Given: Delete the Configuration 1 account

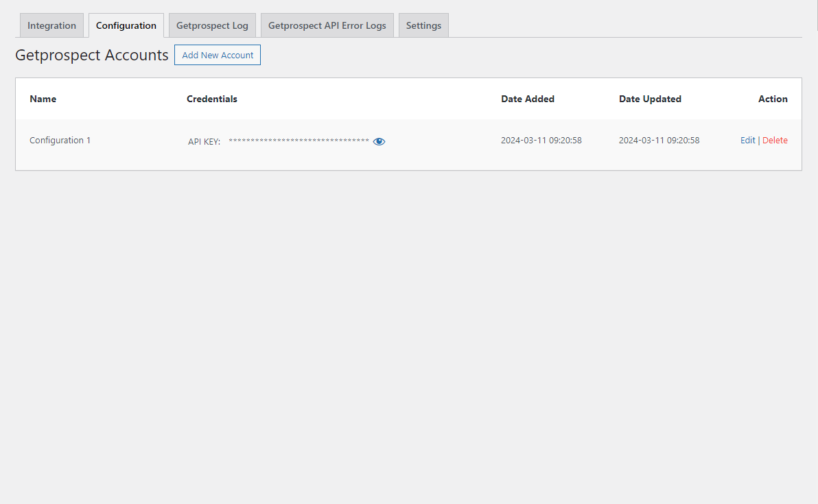Looking at the screenshot, I should pos(775,140).
